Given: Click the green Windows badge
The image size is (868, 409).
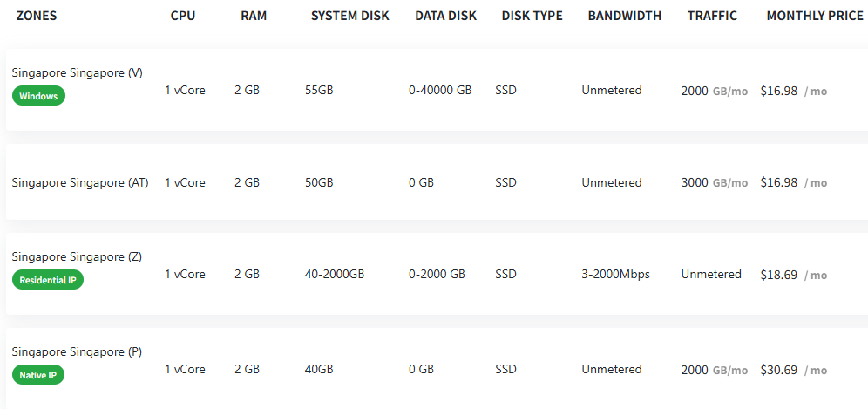Looking at the screenshot, I should 38,96.
